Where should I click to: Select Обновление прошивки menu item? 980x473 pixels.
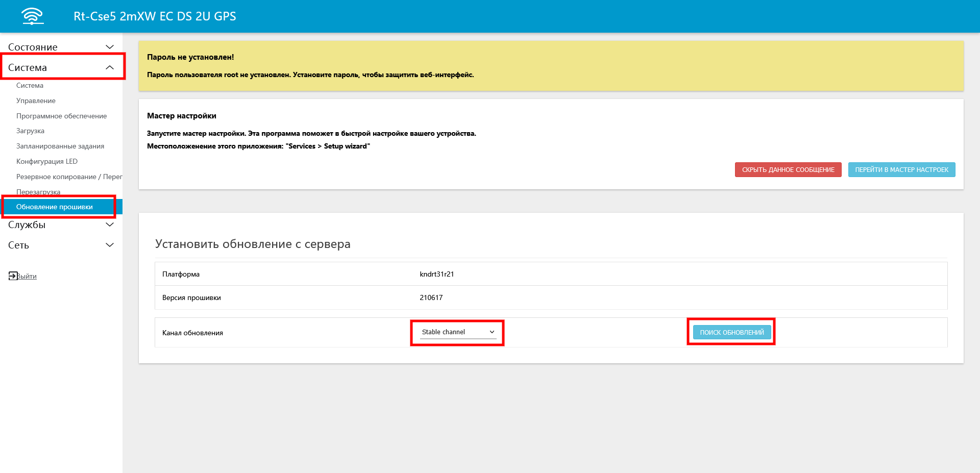tap(61, 207)
